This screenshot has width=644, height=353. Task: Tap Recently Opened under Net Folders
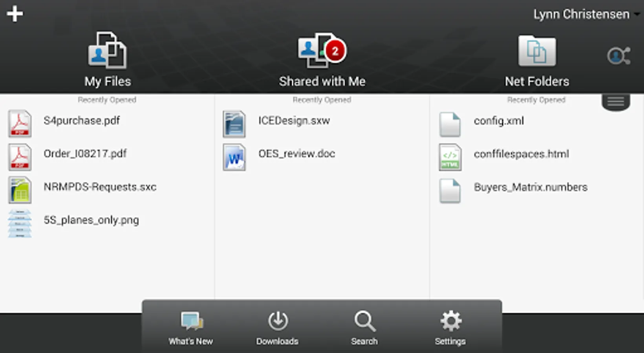coord(536,100)
